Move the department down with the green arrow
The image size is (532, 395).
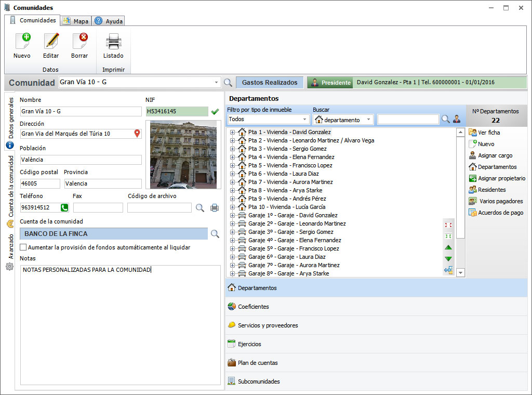click(448, 259)
